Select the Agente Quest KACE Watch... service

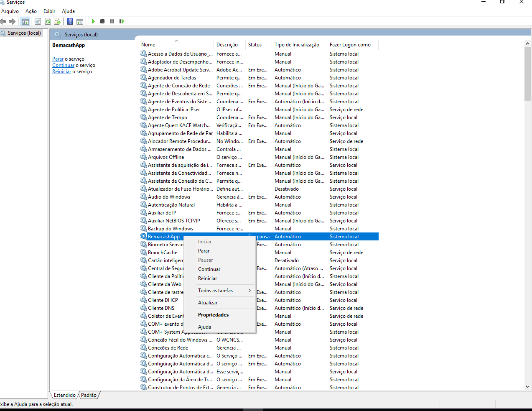259,125
